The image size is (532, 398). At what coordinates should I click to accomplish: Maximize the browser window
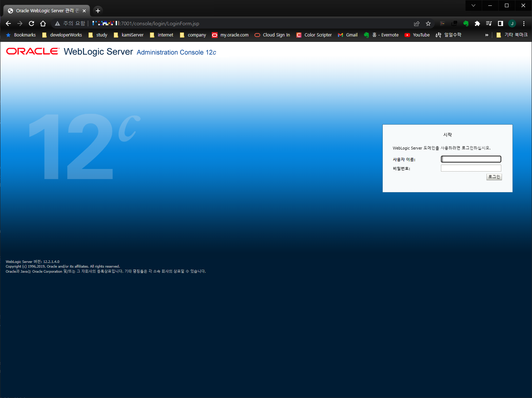[507, 5]
